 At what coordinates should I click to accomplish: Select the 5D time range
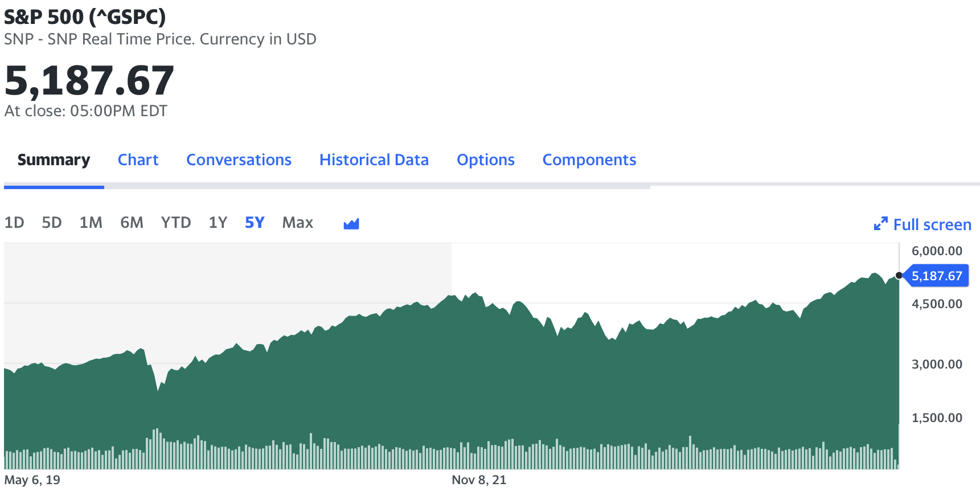51,223
